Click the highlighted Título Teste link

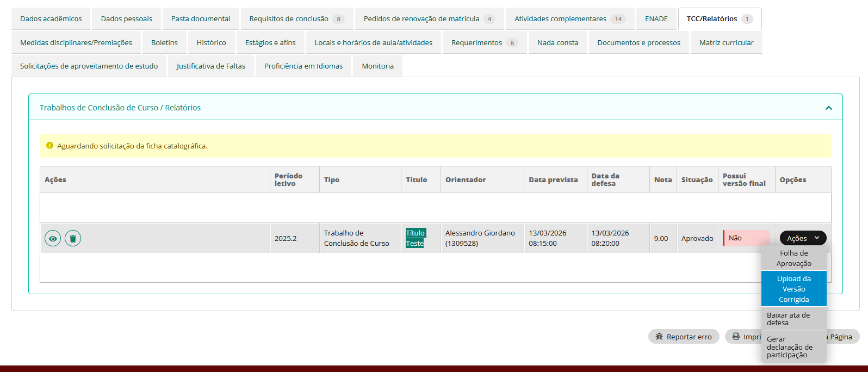(x=416, y=238)
